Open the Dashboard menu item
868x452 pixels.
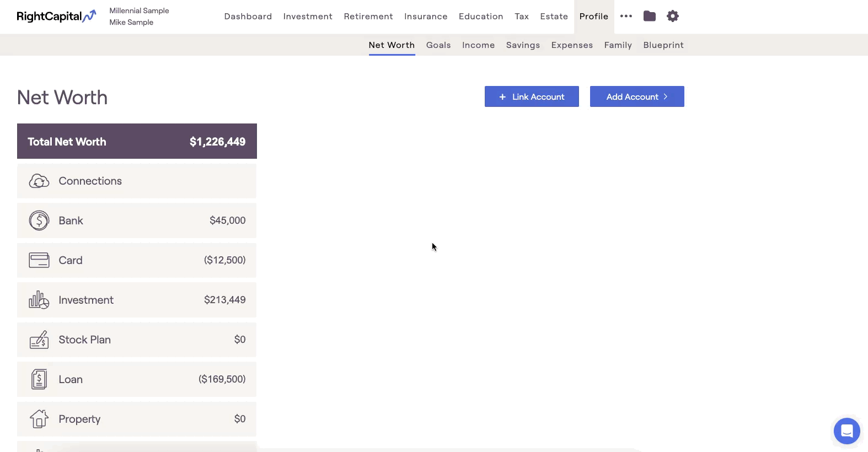(x=248, y=17)
